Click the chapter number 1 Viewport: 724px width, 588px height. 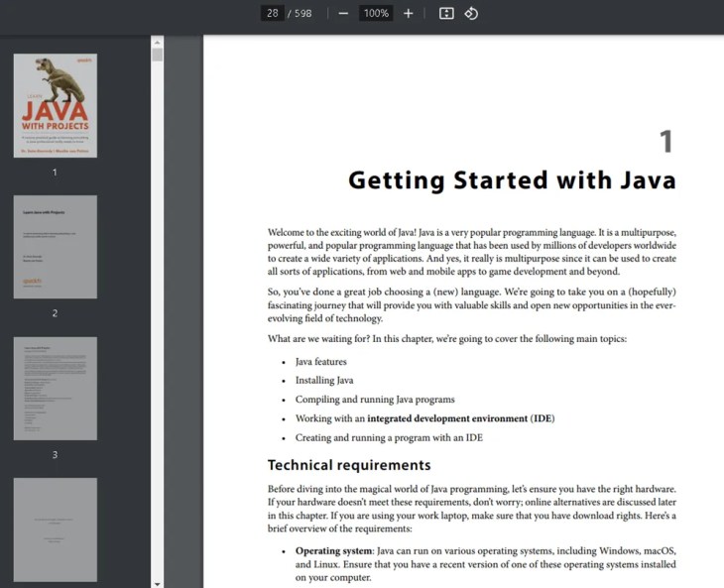coord(666,141)
